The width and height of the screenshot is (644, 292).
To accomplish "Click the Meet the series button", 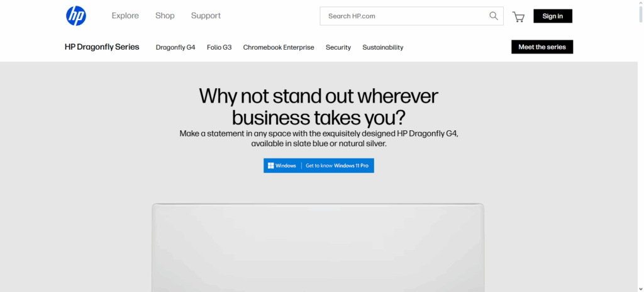I will (x=542, y=47).
